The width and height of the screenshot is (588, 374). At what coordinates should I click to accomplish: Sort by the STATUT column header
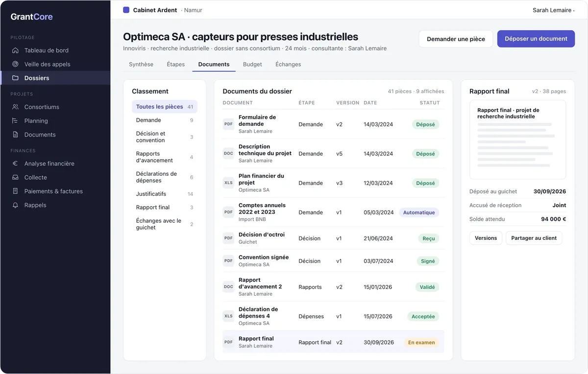tap(430, 103)
